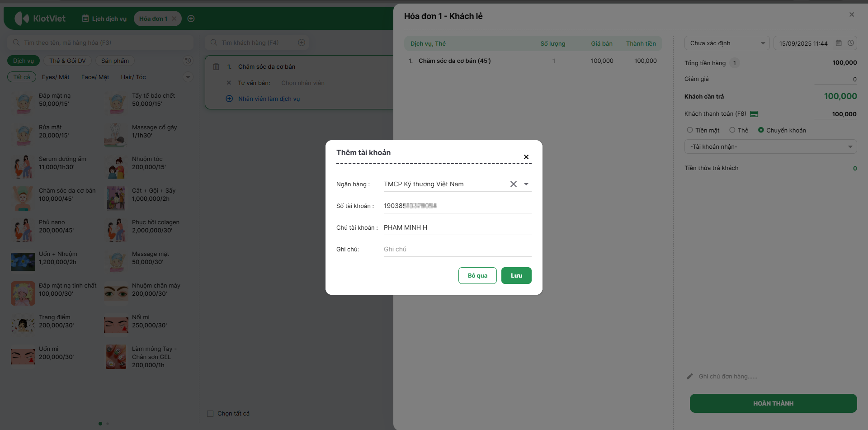Image resolution: width=868 pixels, height=430 pixels.
Task: Focus the Ghi chú input field
Action: click(457, 249)
